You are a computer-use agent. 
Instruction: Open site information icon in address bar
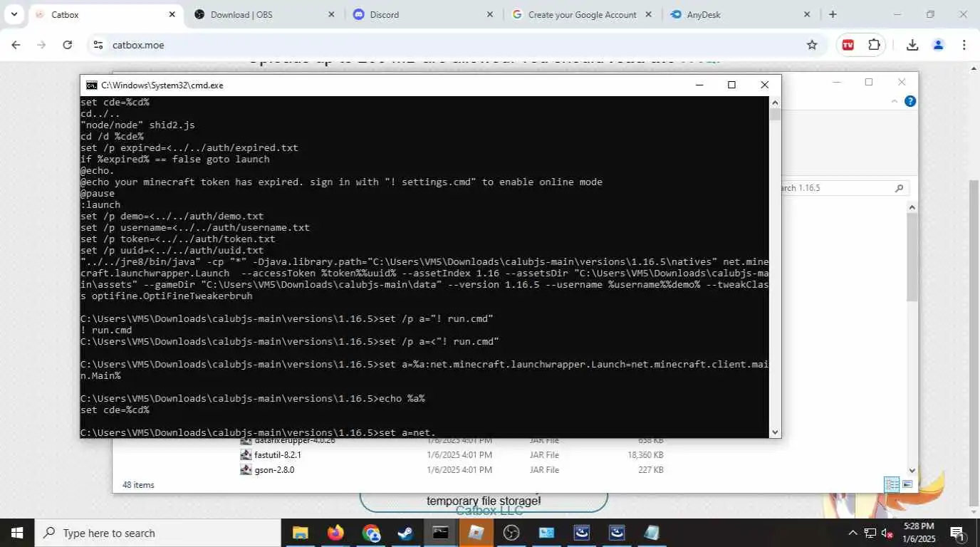click(98, 45)
